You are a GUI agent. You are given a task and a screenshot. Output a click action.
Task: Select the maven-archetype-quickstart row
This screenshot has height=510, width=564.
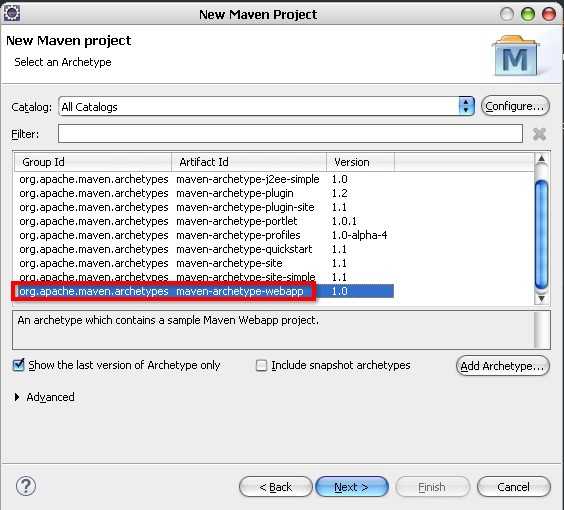coord(205,249)
